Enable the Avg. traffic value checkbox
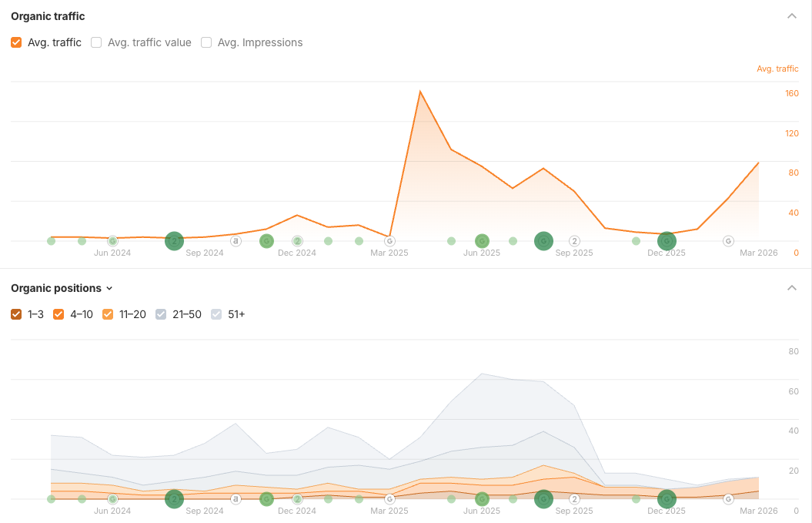Viewport: 812px width, 523px height. tap(96, 42)
